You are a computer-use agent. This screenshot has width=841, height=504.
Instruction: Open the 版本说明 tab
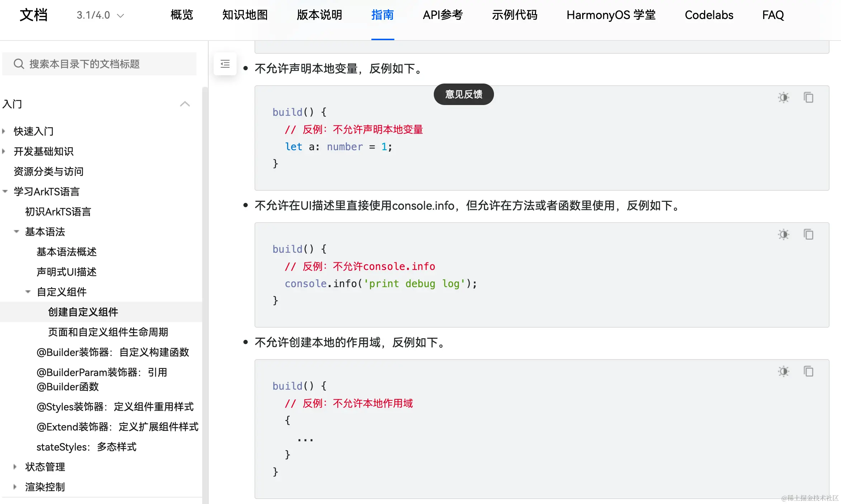pos(319,15)
